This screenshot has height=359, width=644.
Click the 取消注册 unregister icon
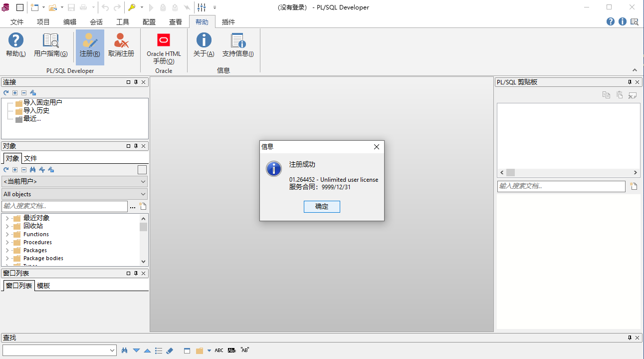pyautogui.click(x=121, y=40)
